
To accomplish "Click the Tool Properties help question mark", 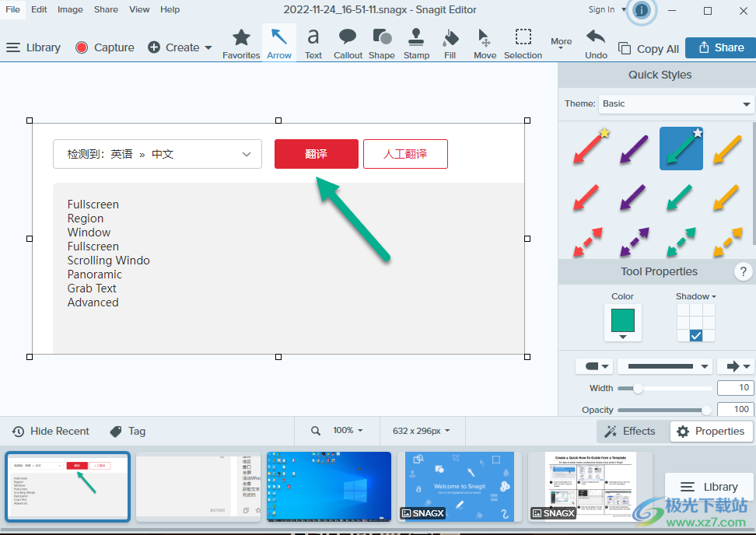I will (x=743, y=271).
